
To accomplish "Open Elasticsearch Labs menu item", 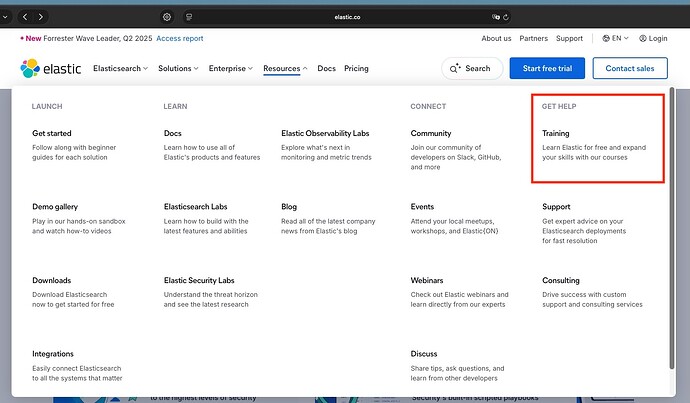I will [195, 207].
